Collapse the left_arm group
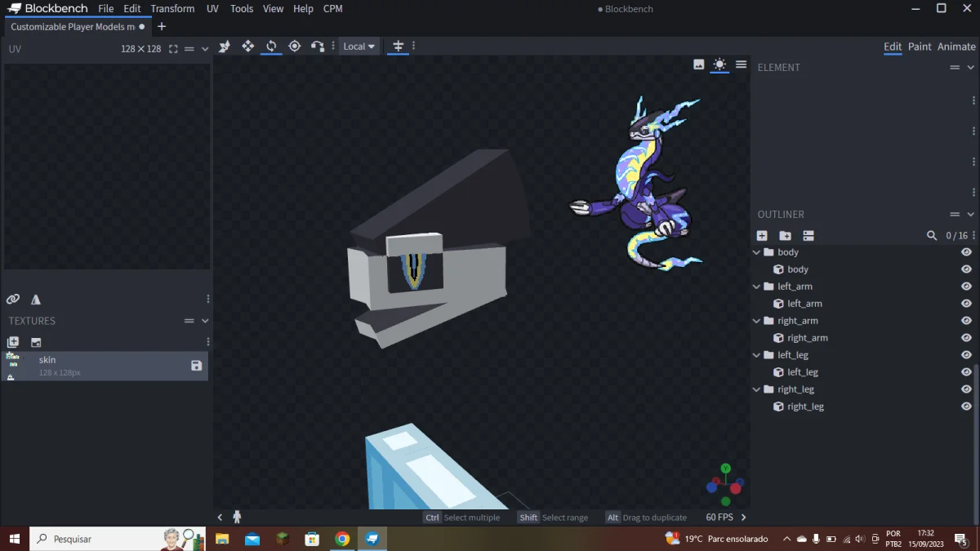The image size is (980, 551). pyautogui.click(x=757, y=287)
